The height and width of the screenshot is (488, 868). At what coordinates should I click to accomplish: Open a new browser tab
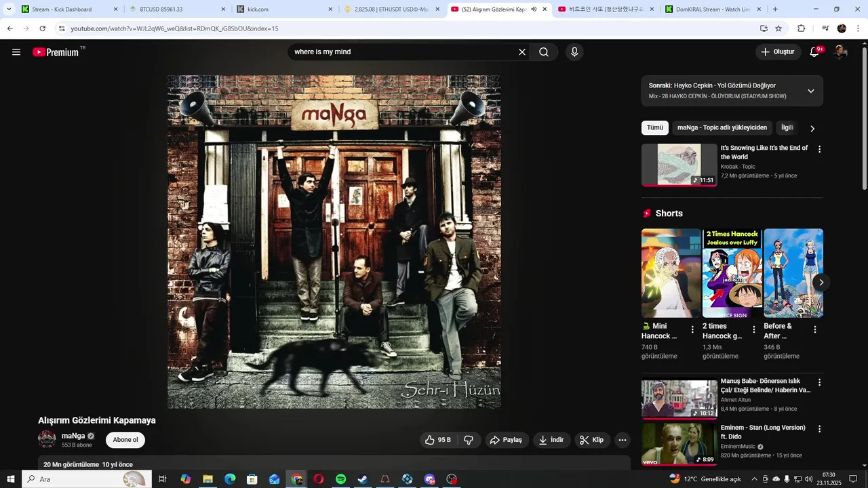775,9
